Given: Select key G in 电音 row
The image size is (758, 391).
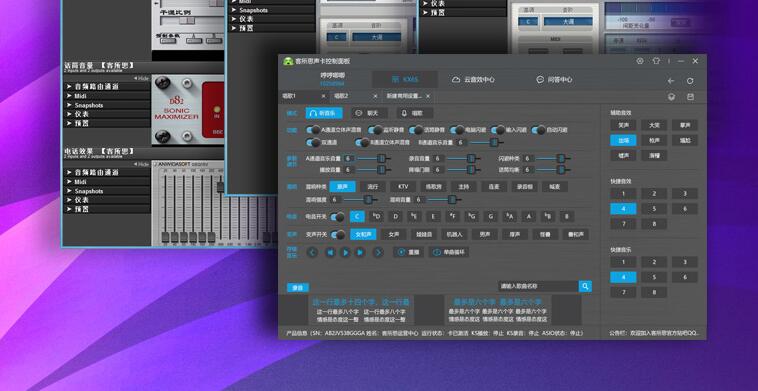Looking at the screenshot, I should [x=490, y=217].
